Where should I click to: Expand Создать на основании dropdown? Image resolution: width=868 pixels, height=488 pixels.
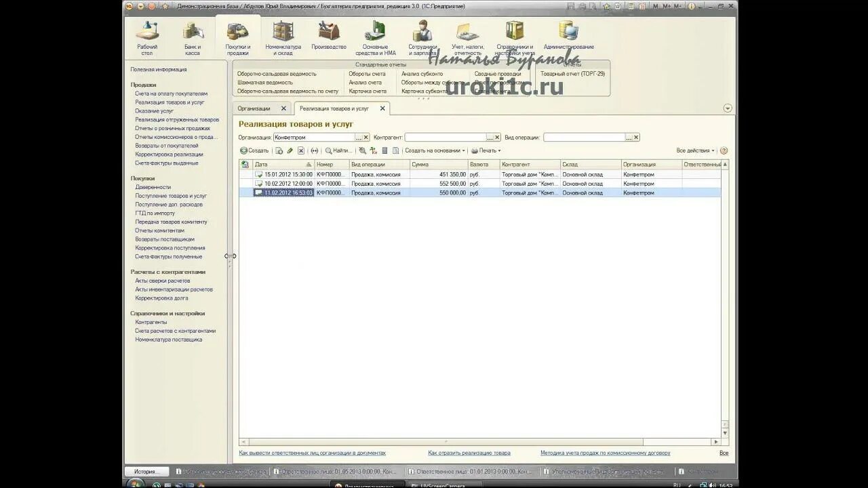[x=435, y=150]
